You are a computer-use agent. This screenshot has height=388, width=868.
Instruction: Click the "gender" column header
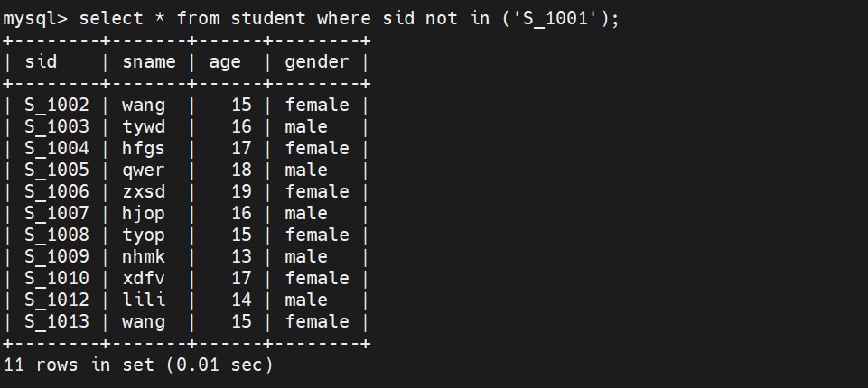point(317,62)
